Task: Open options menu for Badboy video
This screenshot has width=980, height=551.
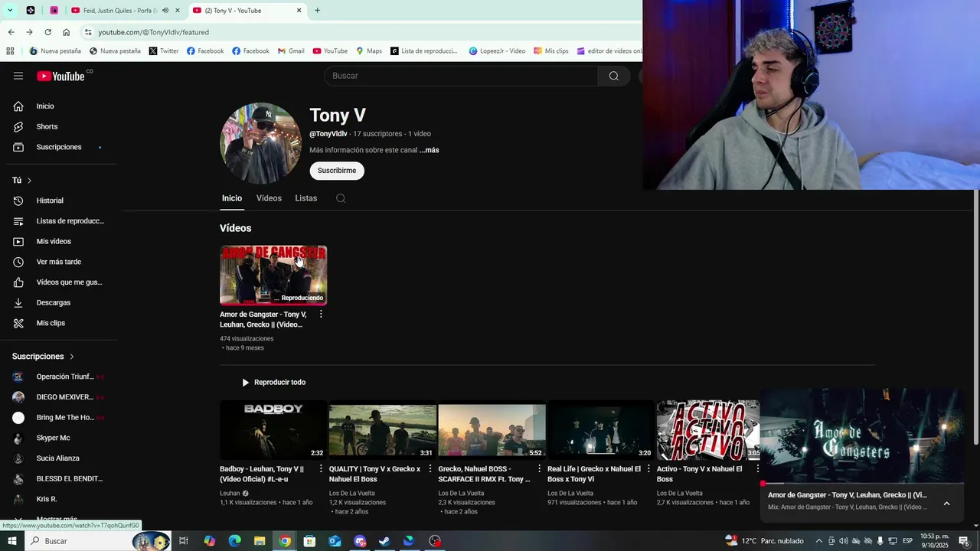Action: [321, 468]
